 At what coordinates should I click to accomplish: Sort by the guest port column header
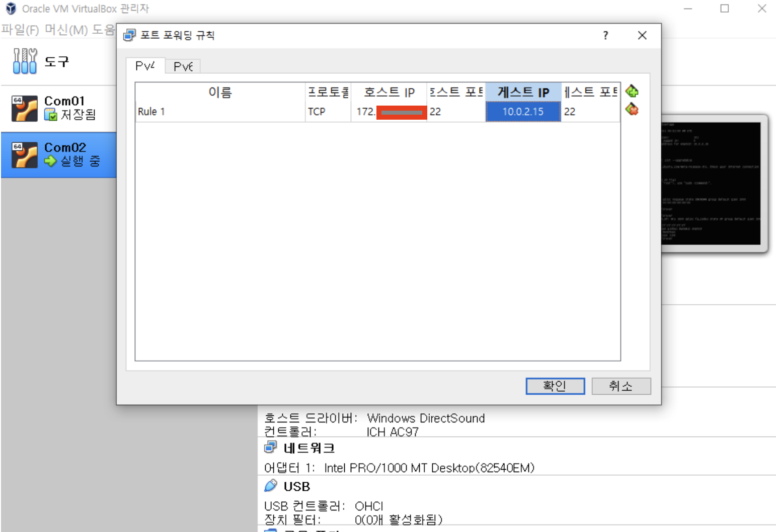pos(590,93)
